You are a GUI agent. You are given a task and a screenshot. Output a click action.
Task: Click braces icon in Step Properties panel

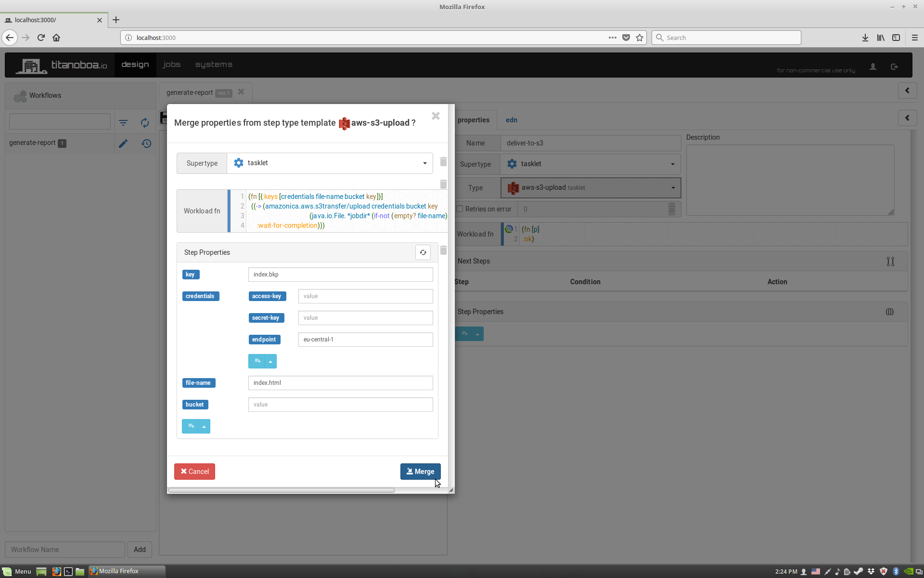click(889, 312)
